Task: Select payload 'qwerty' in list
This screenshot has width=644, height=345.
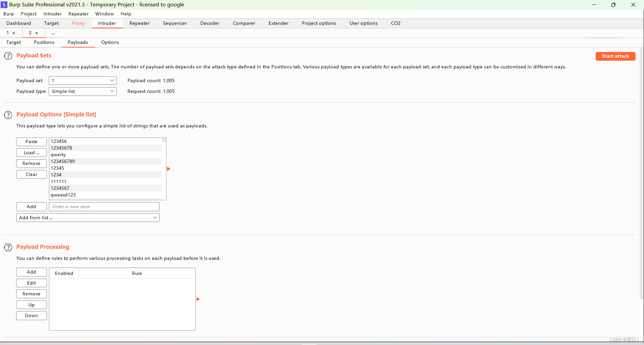Action: point(105,155)
